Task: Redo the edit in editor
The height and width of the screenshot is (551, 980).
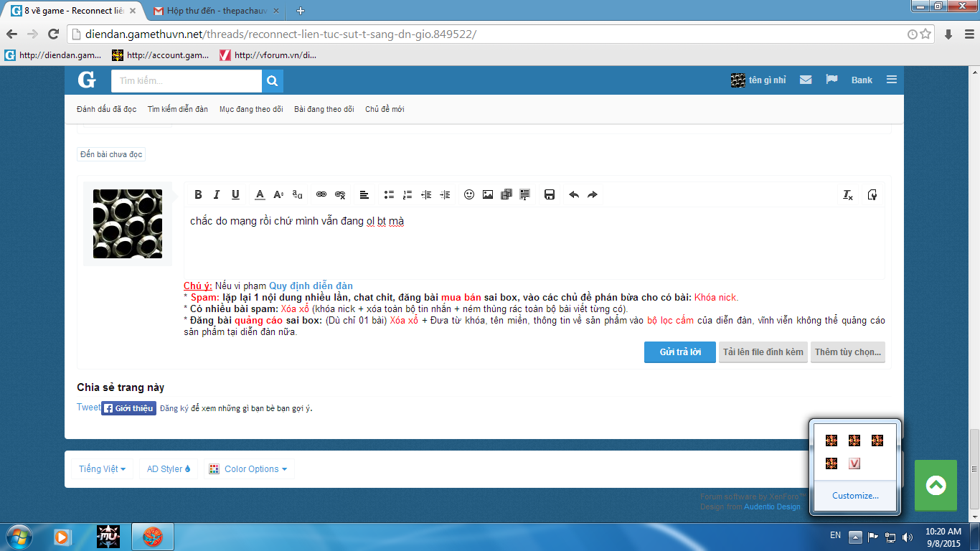Action: pyautogui.click(x=593, y=194)
